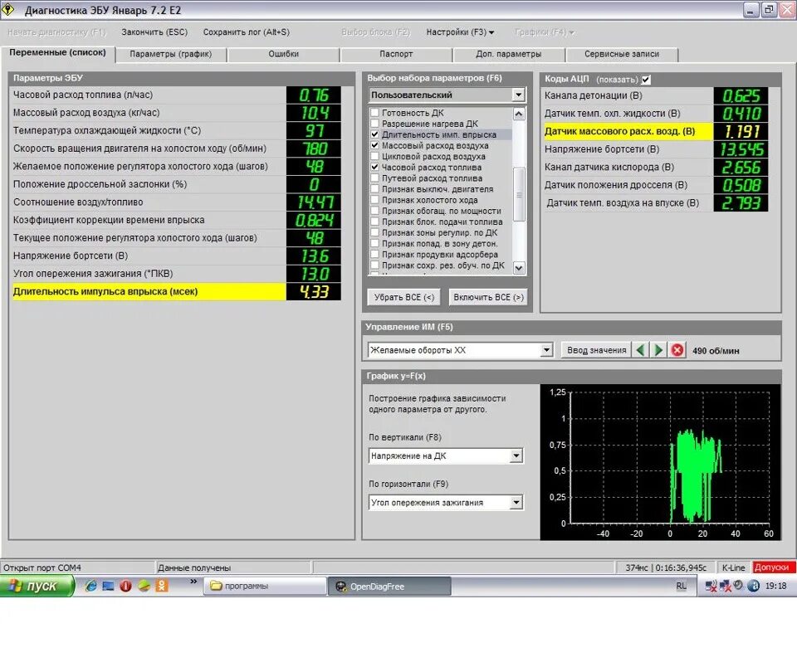Click the red X cancel control icon
This screenshot has height=672, width=797.
677,350
